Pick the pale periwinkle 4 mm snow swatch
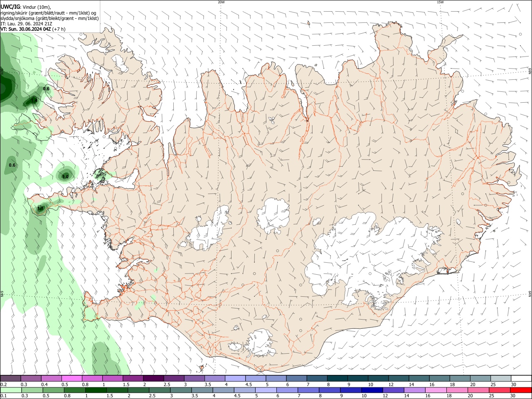The image size is (532, 399). pos(235,378)
